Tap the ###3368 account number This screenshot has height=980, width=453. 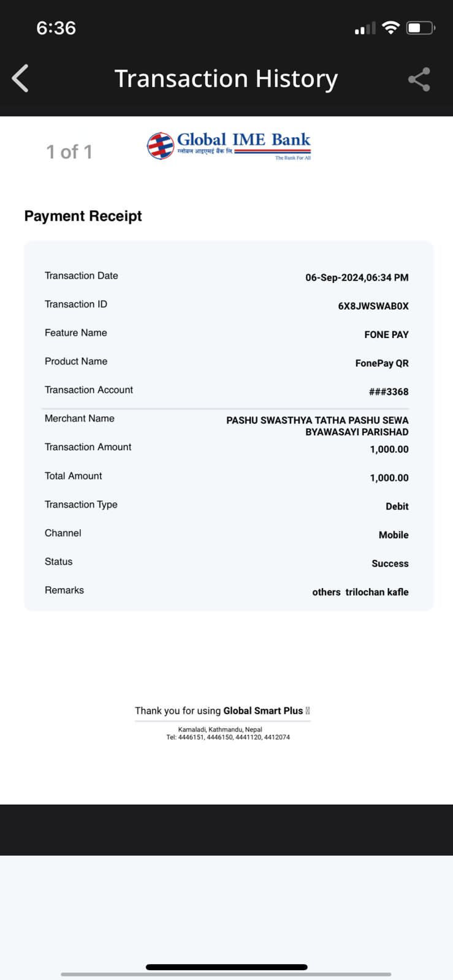coord(389,392)
